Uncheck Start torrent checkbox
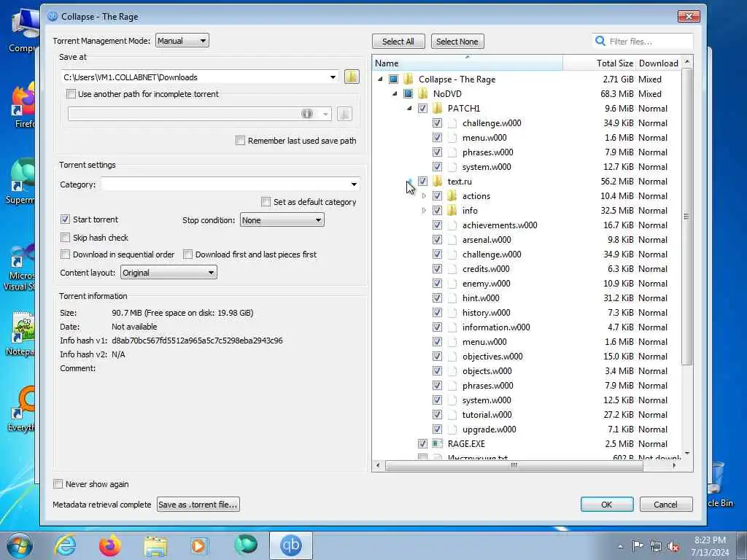The height and width of the screenshot is (560, 747). (x=65, y=219)
